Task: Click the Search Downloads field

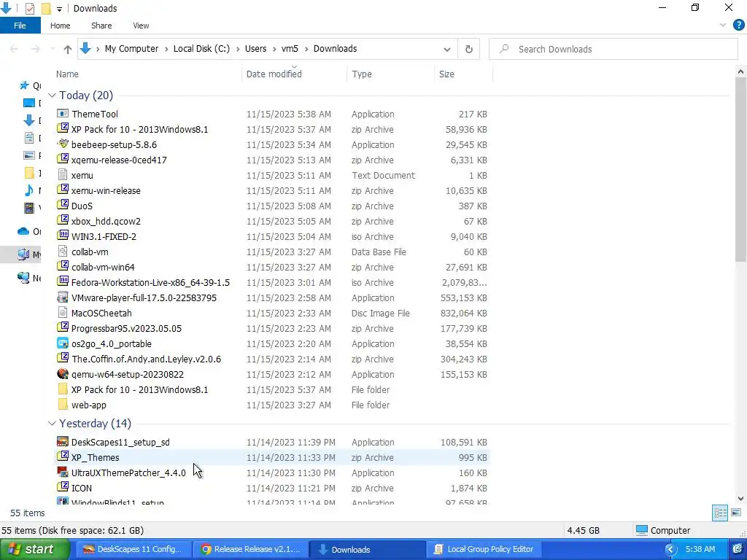Action: [614, 49]
